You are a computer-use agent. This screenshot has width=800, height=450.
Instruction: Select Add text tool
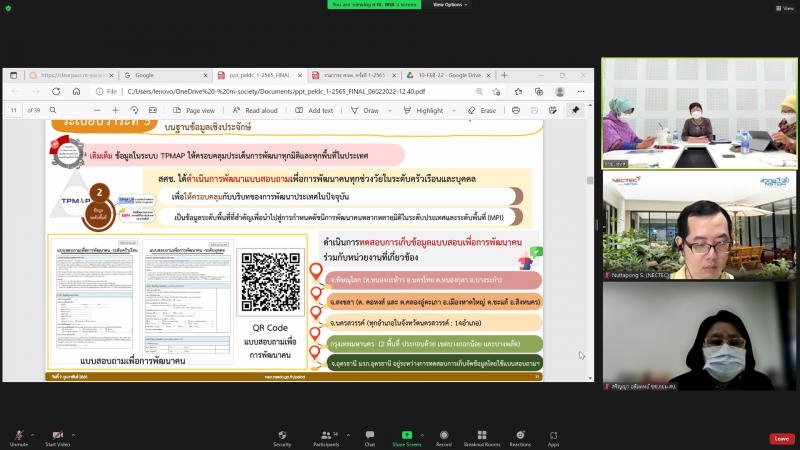point(314,110)
